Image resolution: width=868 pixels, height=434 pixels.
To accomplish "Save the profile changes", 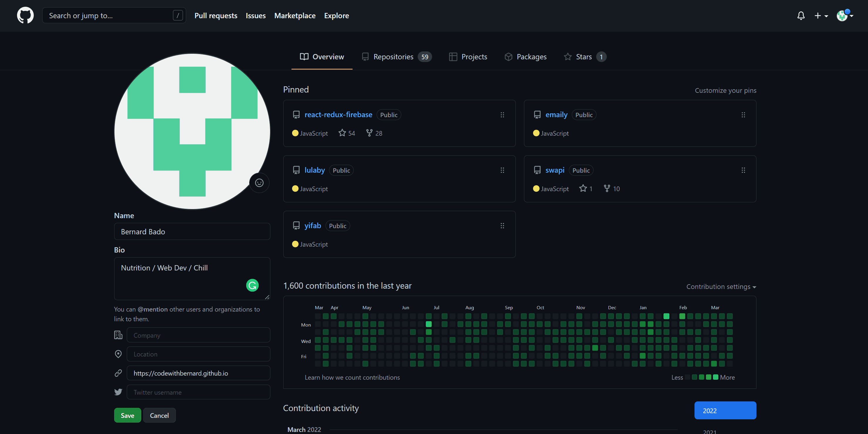I will [127, 416].
